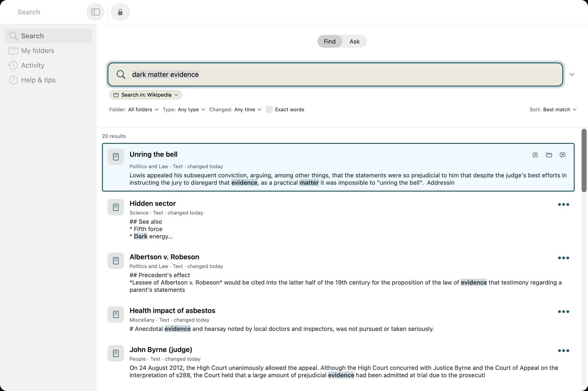Toggle the sidebar panel icon
This screenshot has height=391, width=588.
tap(96, 12)
